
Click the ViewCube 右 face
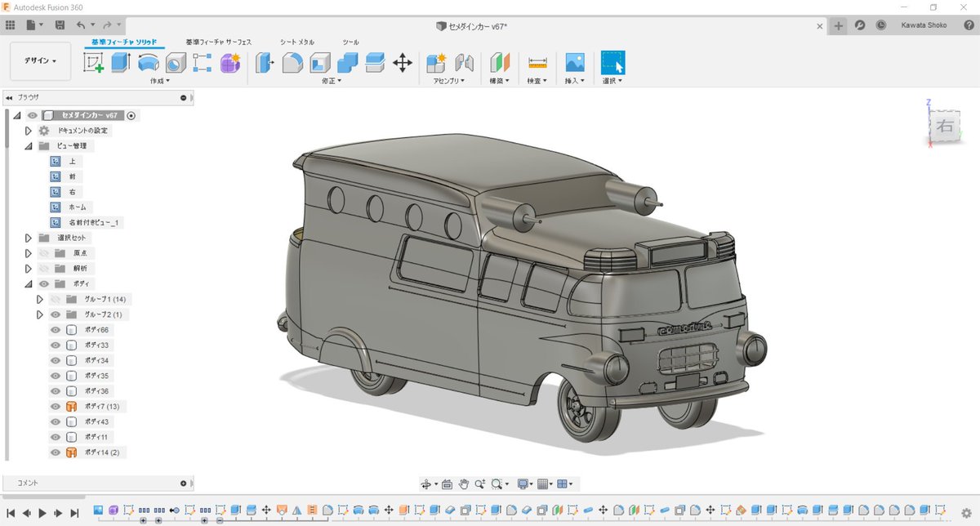pyautogui.click(x=944, y=126)
